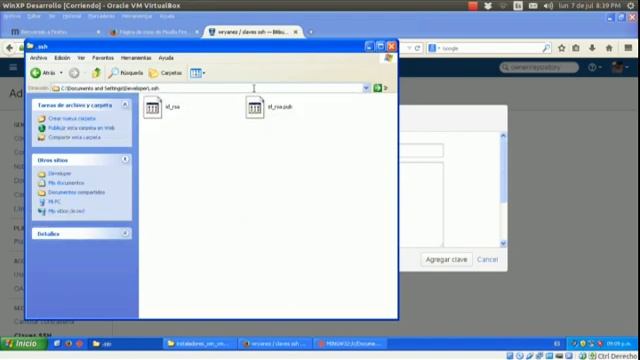Select the Instaladores taskbar button

pyautogui.click(x=200, y=344)
